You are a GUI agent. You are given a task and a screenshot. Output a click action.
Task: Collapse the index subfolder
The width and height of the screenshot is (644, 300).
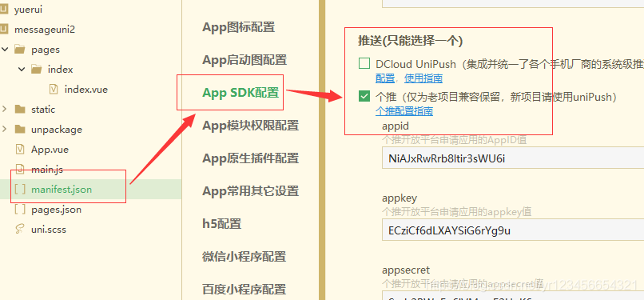point(22,69)
